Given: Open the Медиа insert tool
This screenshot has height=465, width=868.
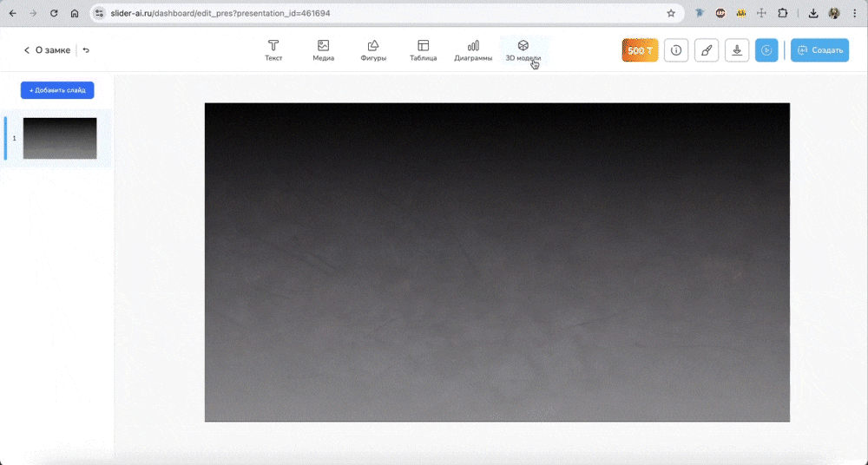Looking at the screenshot, I should pos(323,49).
